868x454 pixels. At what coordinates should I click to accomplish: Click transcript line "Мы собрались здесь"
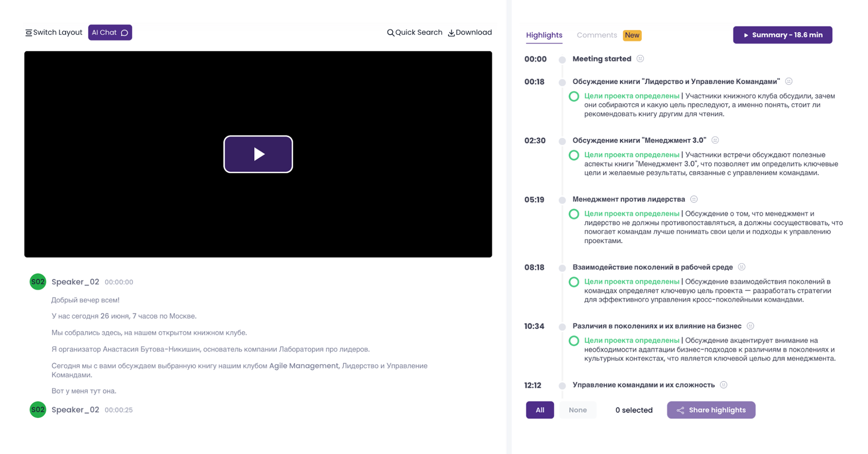pos(149,333)
